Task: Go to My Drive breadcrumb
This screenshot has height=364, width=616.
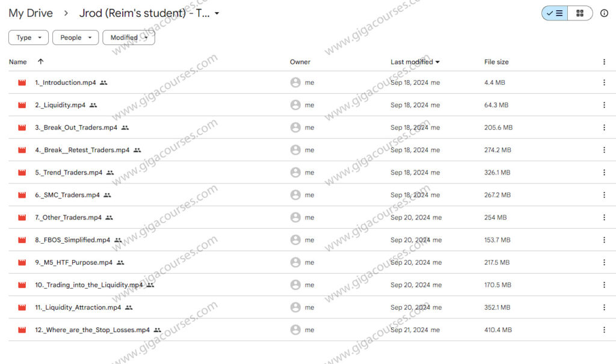Action: tap(31, 13)
